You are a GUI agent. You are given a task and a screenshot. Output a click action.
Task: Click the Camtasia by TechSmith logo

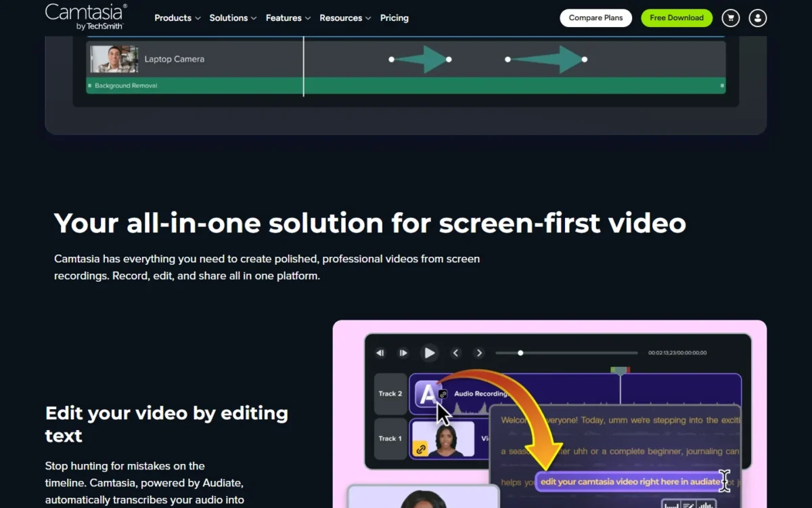tap(86, 17)
